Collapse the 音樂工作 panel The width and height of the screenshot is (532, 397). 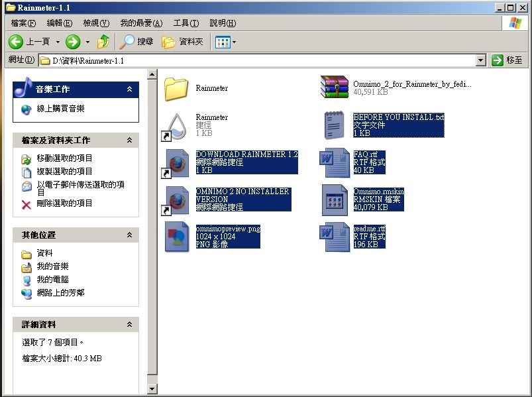click(129, 89)
